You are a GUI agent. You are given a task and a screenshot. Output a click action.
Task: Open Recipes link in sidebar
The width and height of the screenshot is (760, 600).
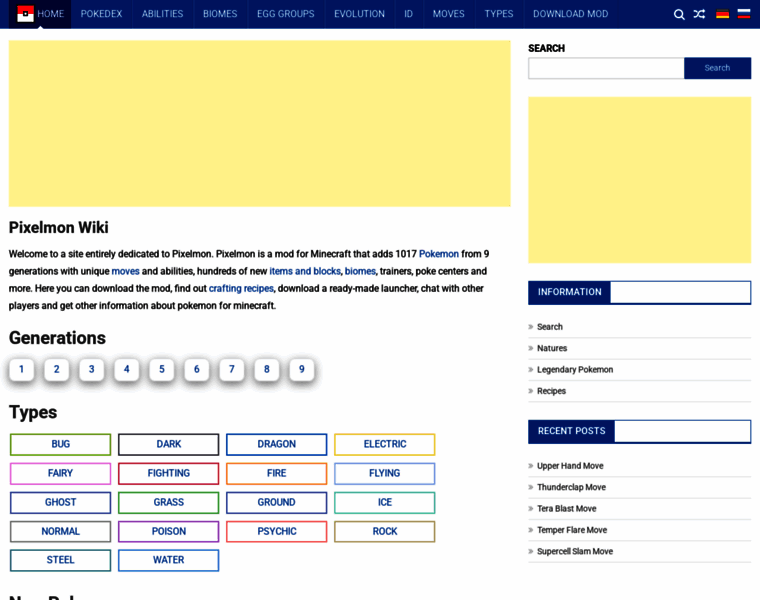click(551, 391)
